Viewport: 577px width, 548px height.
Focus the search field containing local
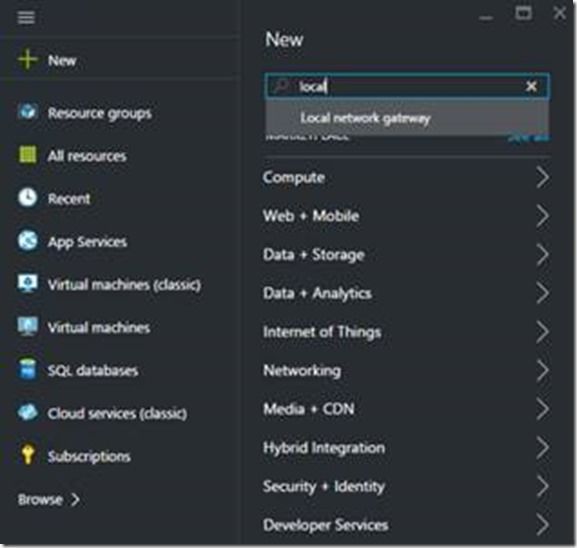coord(407,86)
